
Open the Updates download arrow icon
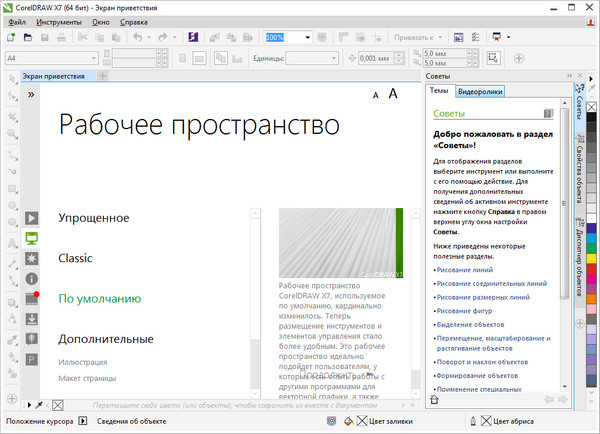31,319
